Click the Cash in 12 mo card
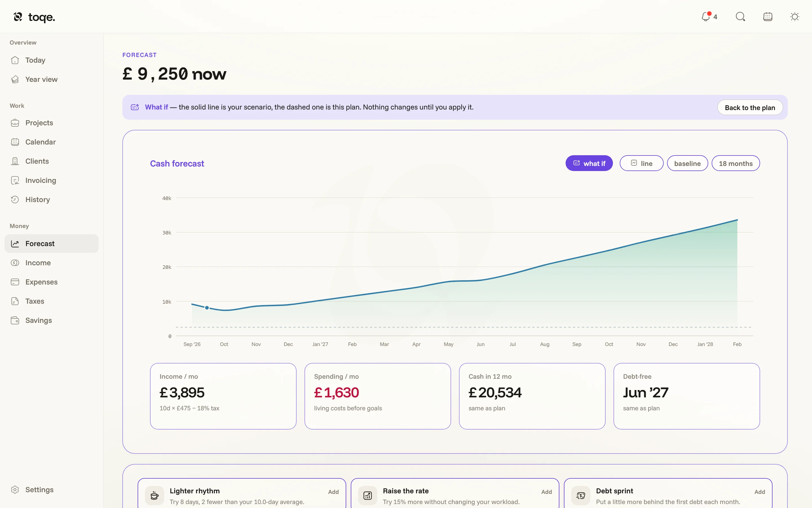This screenshot has width=812, height=508. [x=532, y=396]
